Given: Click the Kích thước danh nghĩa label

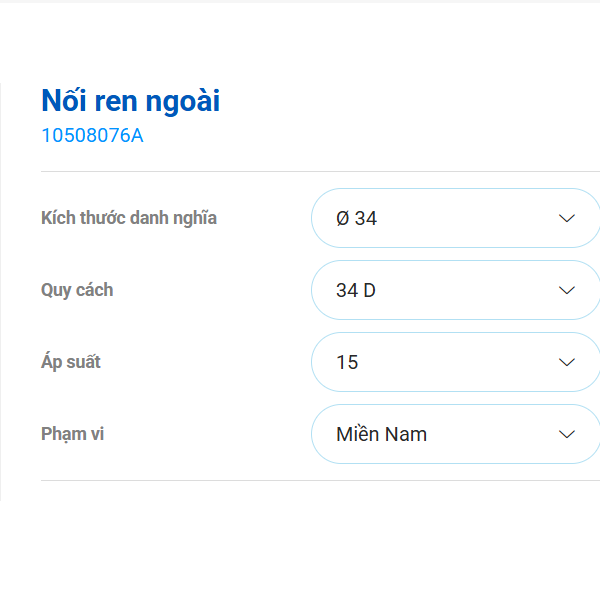Looking at the screenshot, I should pyautogui.click(x=129, y=218).
